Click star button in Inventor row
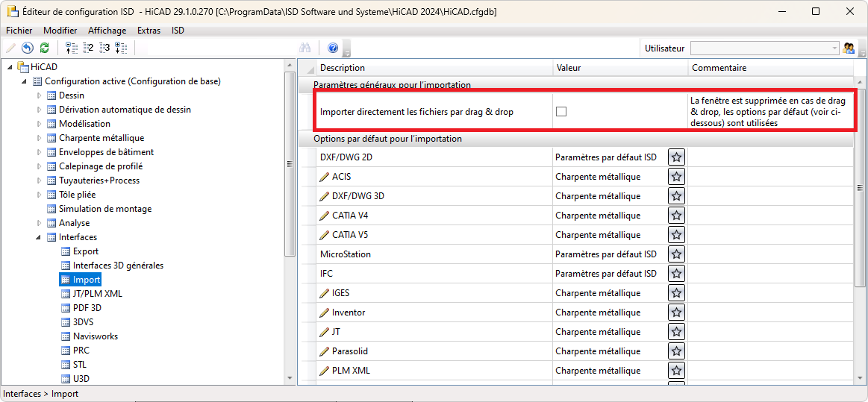868x402 pixels. click(676, 312)
